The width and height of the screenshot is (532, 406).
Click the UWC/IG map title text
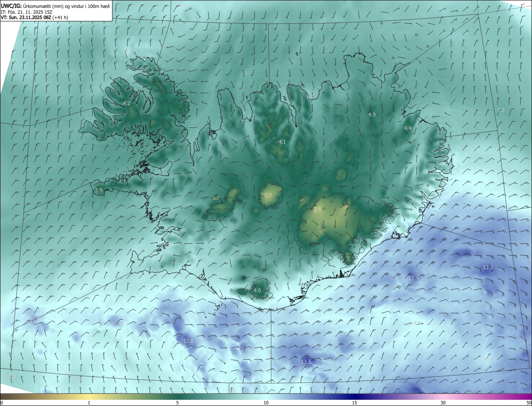[x=55, y=6]
